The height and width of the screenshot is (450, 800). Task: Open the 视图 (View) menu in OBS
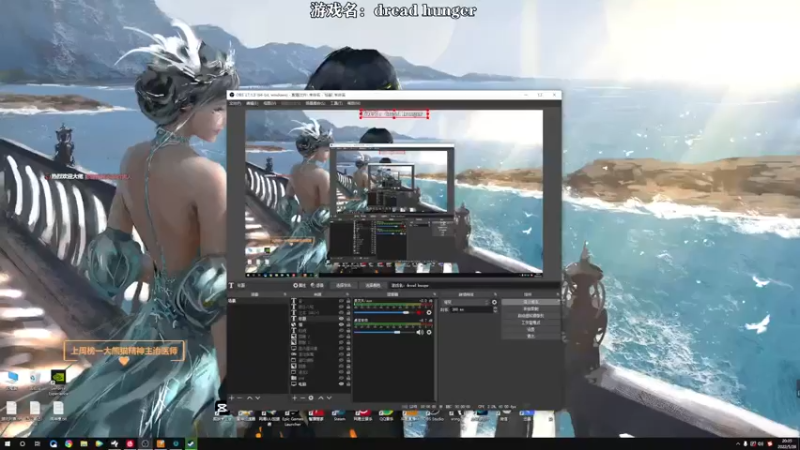tap(270, 103)
